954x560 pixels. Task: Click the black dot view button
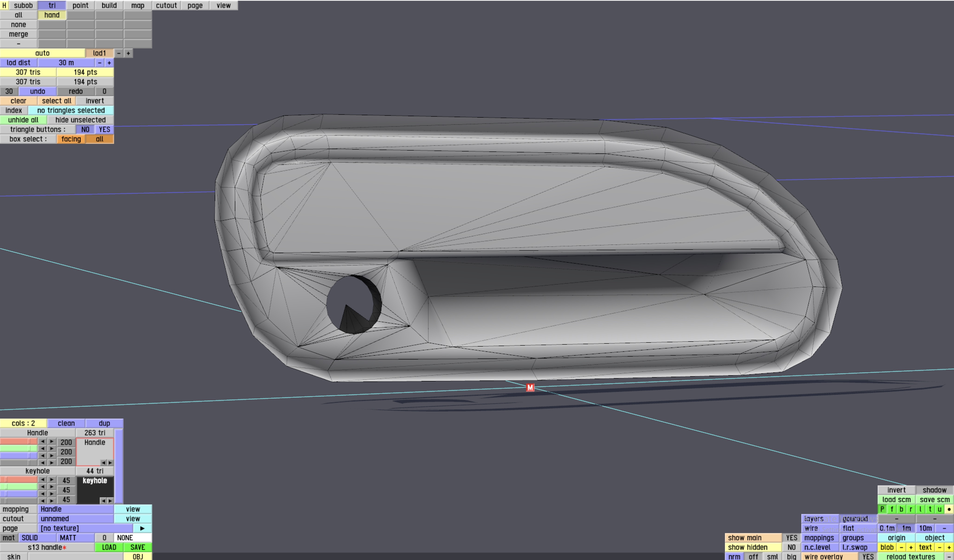949,509
